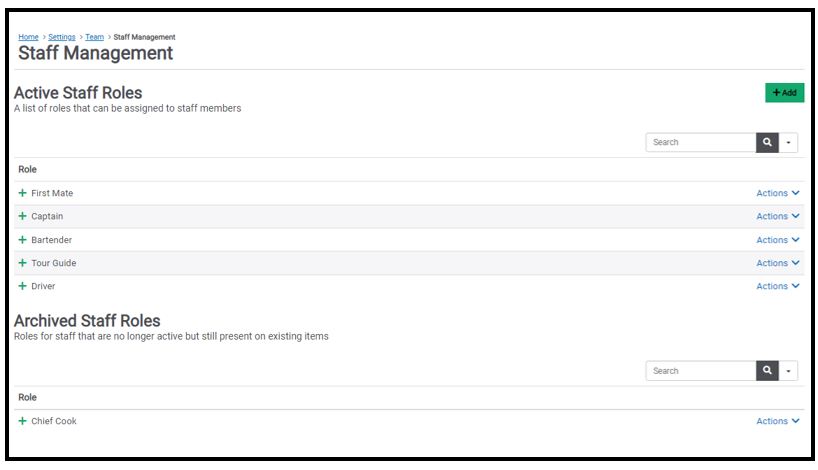Image resolution: width=818 pixels, height=470 pixels.
Task: Open the Actions dropdown for Captain
Action: point(778,216)
